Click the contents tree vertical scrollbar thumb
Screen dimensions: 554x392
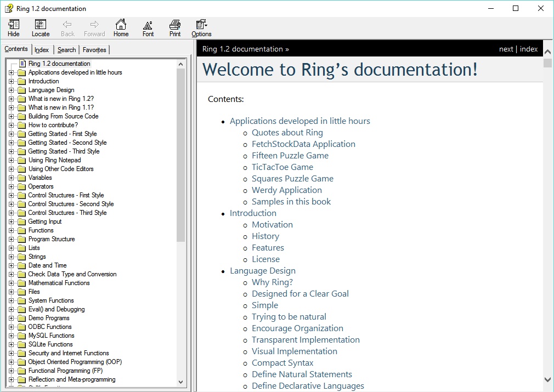tap(180, 155)
